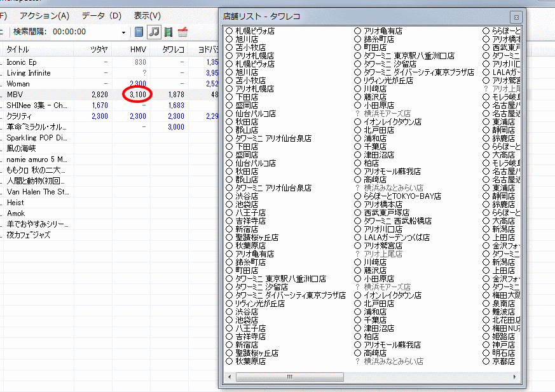Select the film strip video icon
Screen dimensions: 555x392
point(168,32)
